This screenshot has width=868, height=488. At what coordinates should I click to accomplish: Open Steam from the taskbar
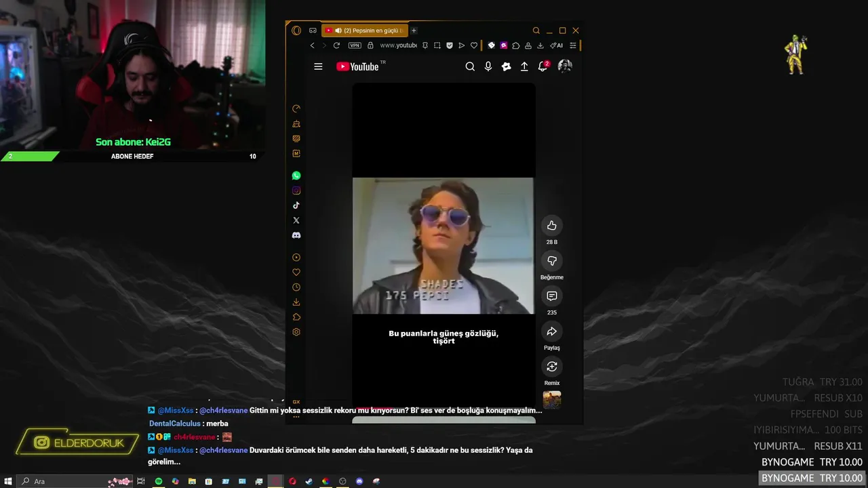coord(309,481)
